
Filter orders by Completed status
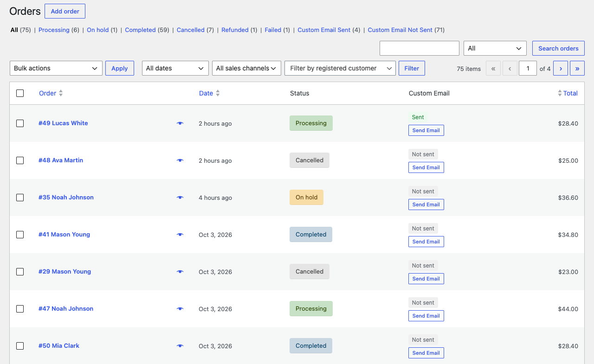pos(140,30)
